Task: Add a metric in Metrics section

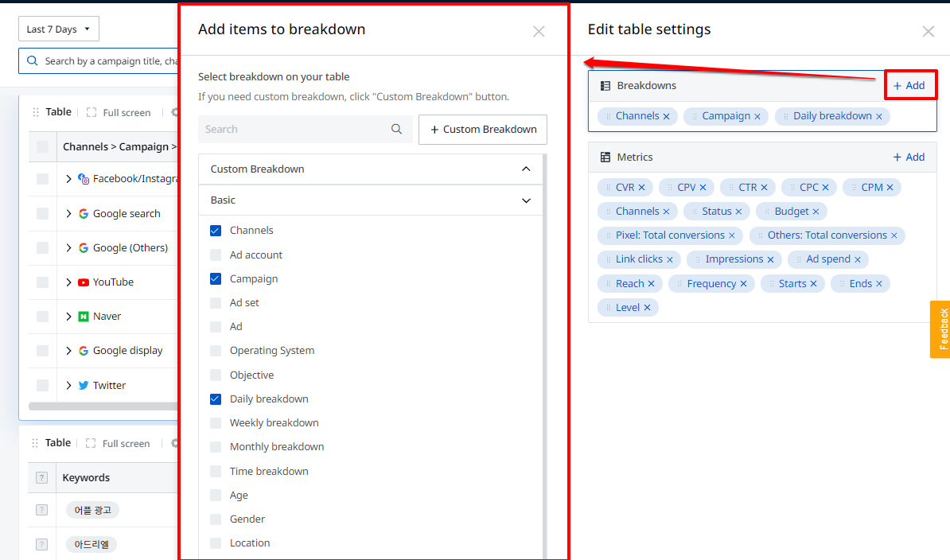Action: point(909,157)
